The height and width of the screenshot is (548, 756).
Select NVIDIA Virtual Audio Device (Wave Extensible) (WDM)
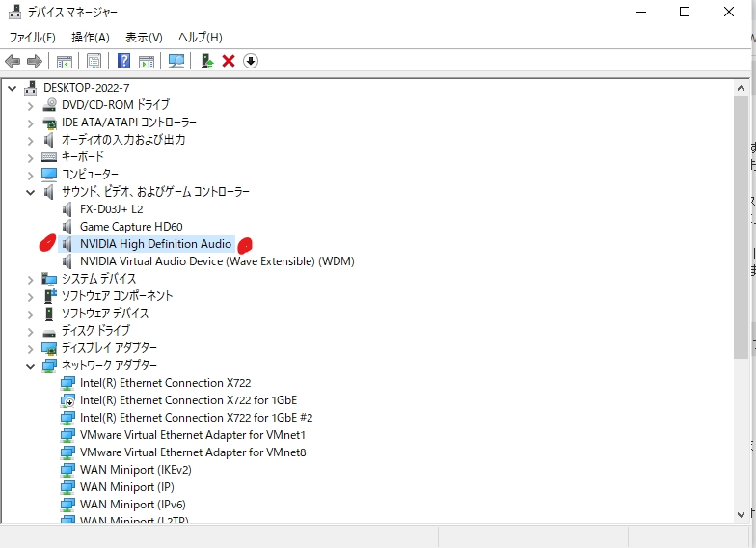tap(217, 261)
